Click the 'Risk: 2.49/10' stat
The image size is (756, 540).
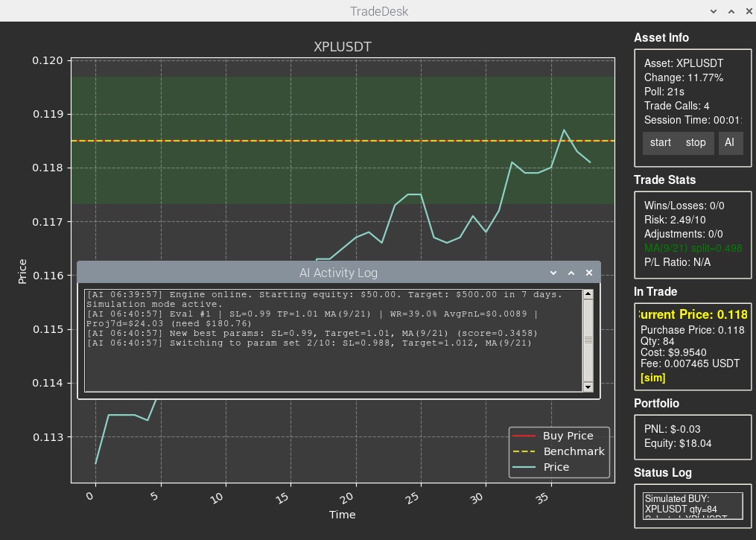coord(675,220)
